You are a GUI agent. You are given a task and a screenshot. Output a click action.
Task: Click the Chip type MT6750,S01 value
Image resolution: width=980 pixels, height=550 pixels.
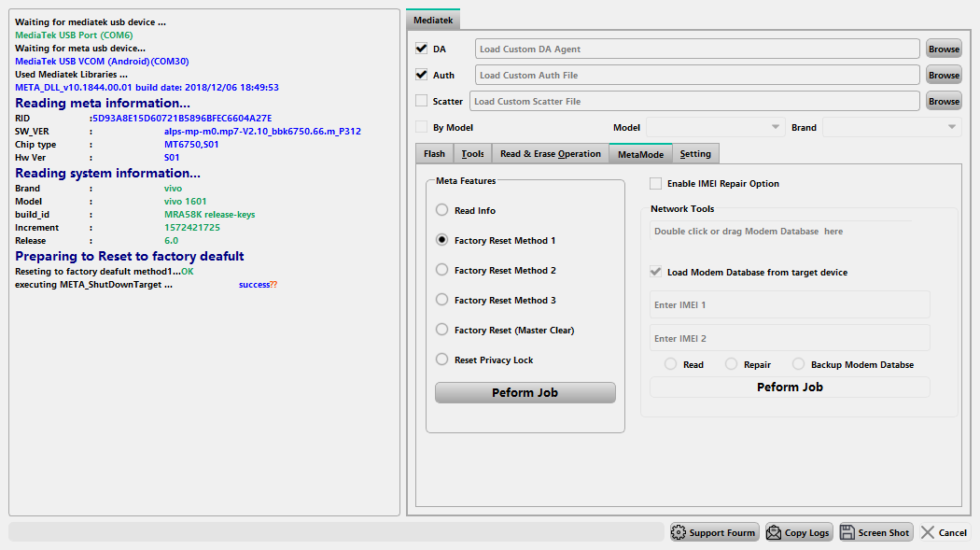[191, 145]
